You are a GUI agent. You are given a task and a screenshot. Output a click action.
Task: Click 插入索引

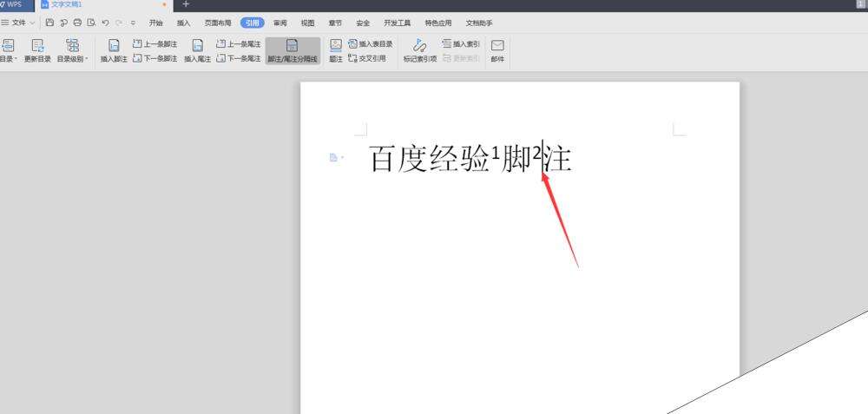tap(461, 43)
